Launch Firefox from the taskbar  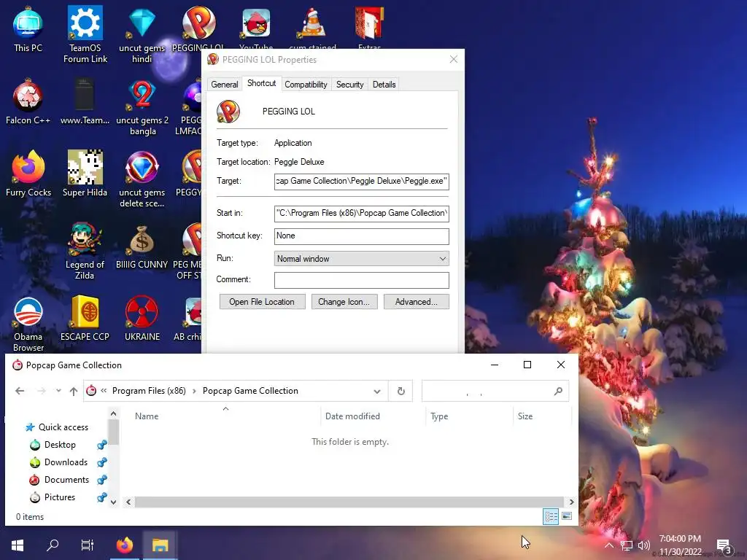(x=125, y=545)
